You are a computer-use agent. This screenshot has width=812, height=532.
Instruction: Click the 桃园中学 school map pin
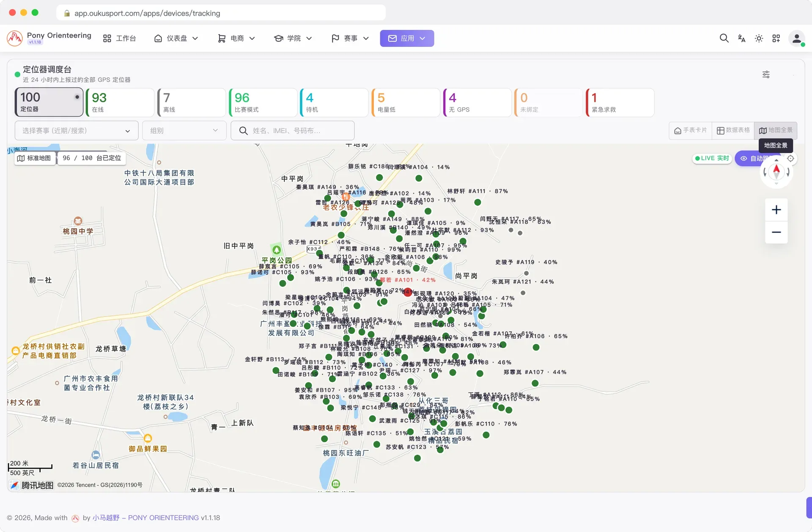point(78,221)
